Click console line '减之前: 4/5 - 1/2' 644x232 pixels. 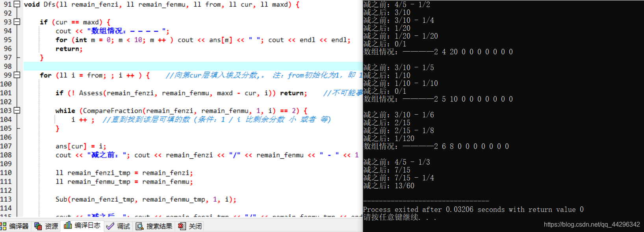tap(397, 5)
